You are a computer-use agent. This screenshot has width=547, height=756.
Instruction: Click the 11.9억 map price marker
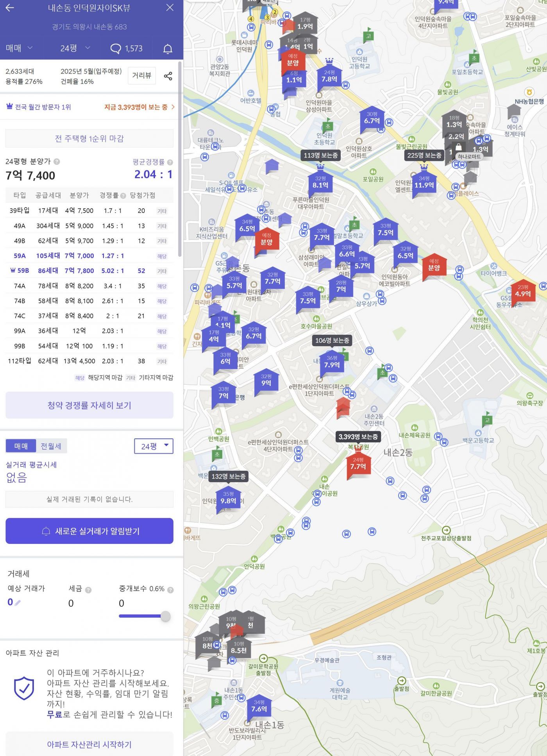click(x=424, y=185)
